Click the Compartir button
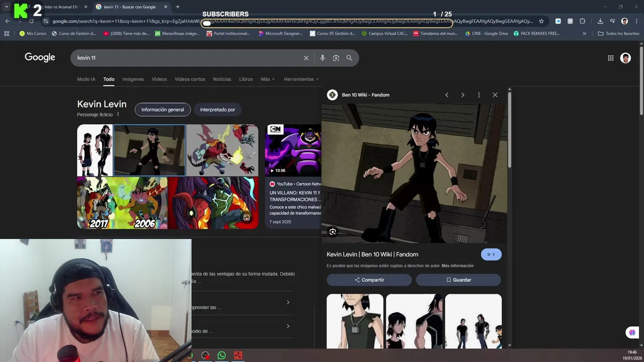This screenshot has width=644, height=362. point(369,280)
